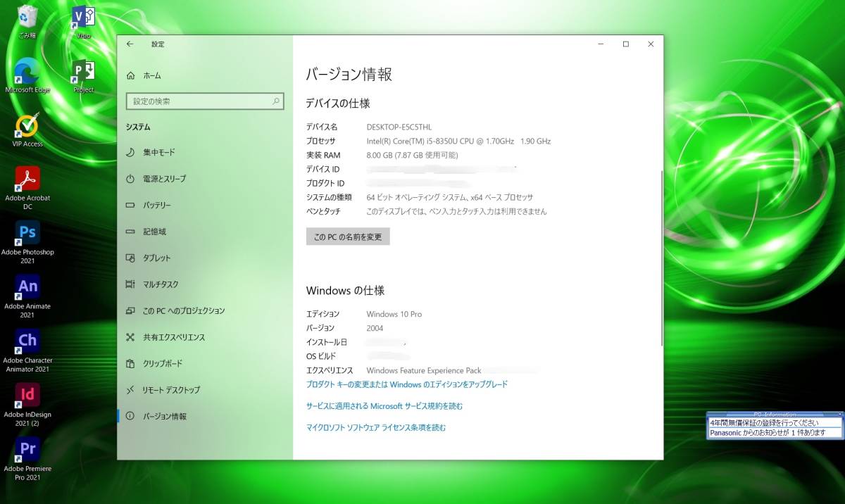Open クリップボード settings page

coord(205,363)
